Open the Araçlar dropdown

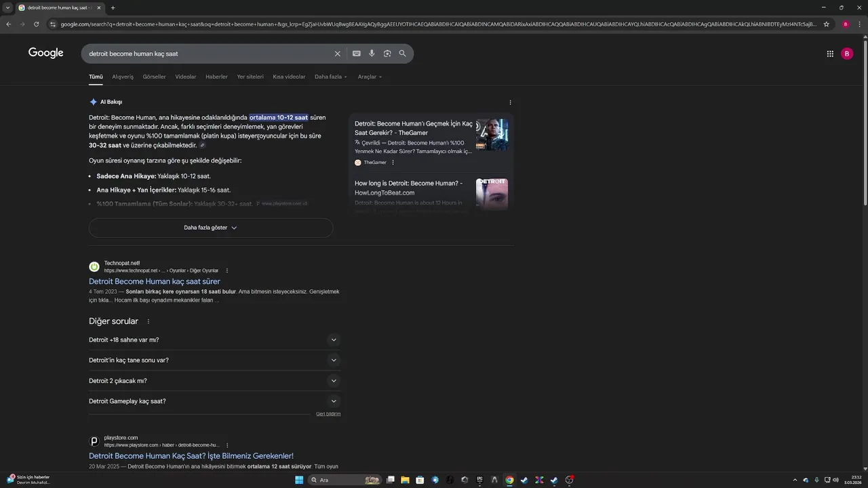[x=370, y=77]
